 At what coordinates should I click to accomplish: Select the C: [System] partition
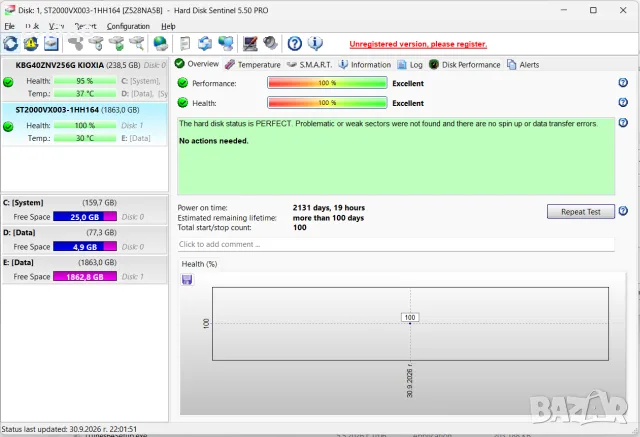84,210
